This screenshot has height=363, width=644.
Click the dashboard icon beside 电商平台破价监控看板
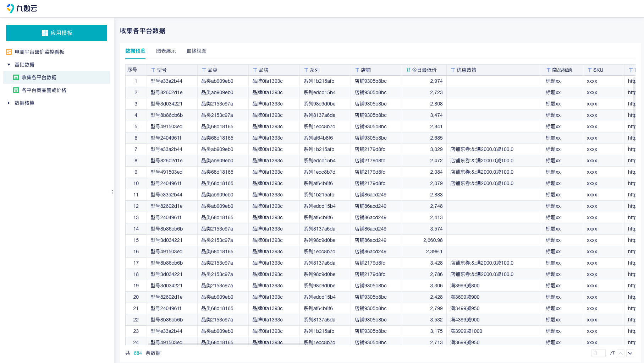coord(9,52)
